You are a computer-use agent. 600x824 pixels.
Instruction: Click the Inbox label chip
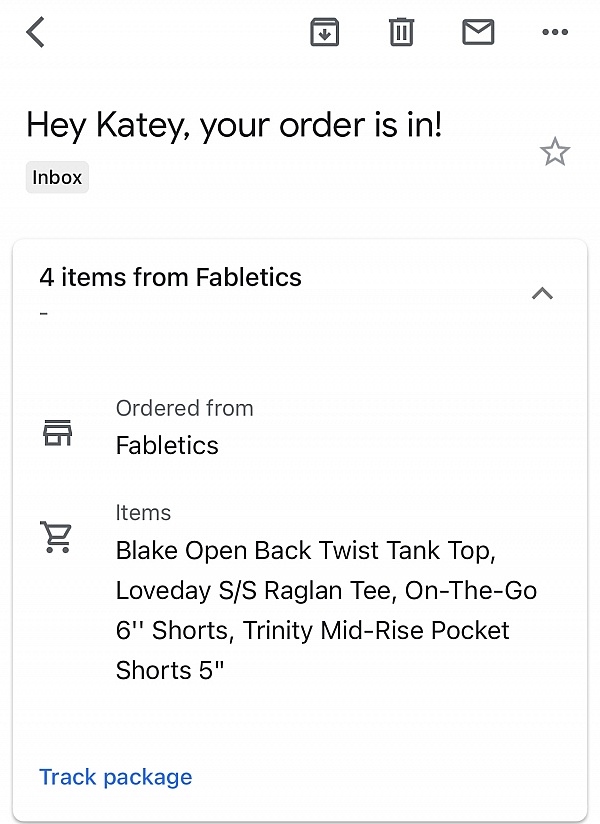[56, 177]
